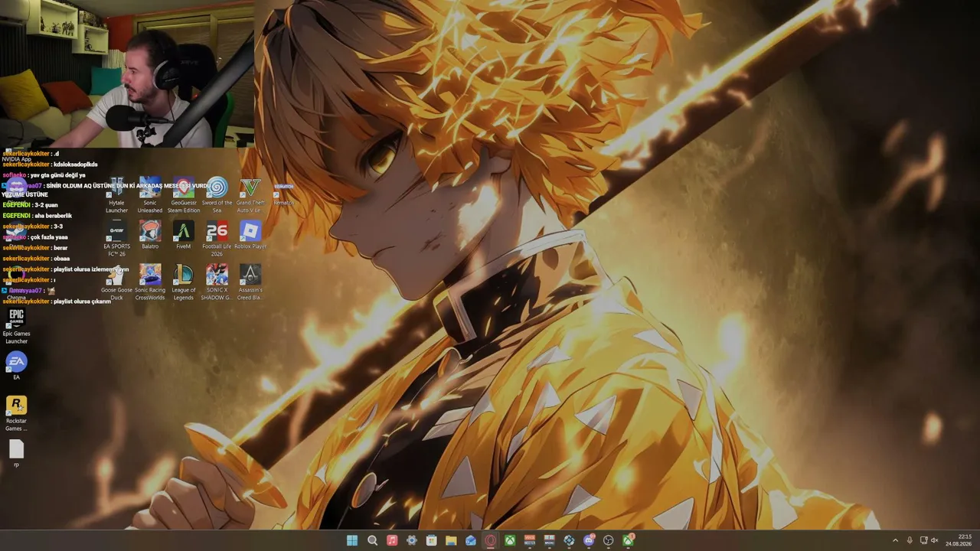
Task: Show hidden system tray icons
Action: 895,540
